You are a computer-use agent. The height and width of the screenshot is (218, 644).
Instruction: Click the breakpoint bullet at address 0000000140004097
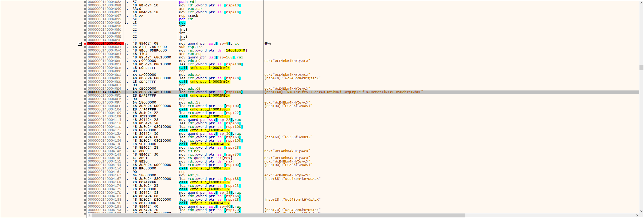(85, 16)
